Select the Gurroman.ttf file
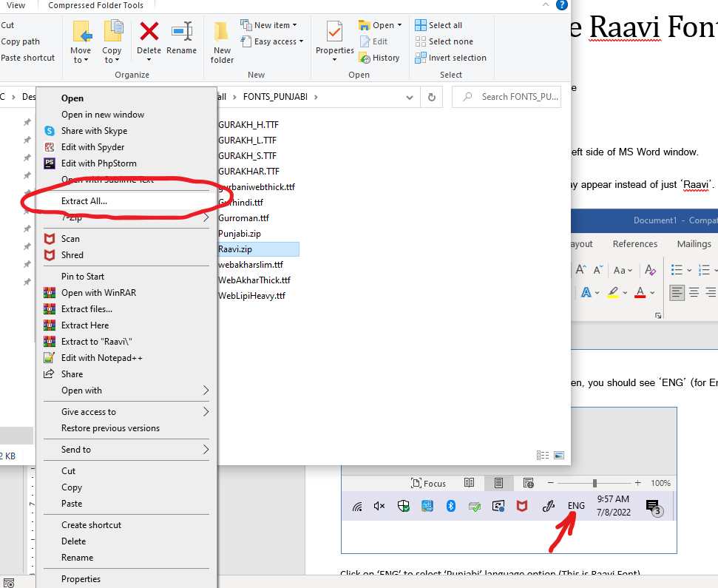Image resolution: width=718 pixels, height=588 pixels. coord(243,218)
